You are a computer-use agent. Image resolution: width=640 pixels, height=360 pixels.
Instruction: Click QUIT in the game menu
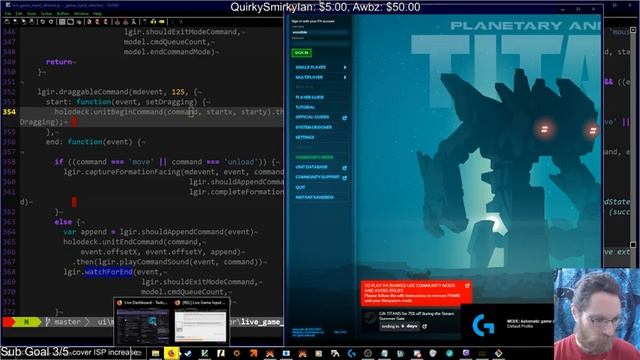pyautogui.click(x=300, y=187)
